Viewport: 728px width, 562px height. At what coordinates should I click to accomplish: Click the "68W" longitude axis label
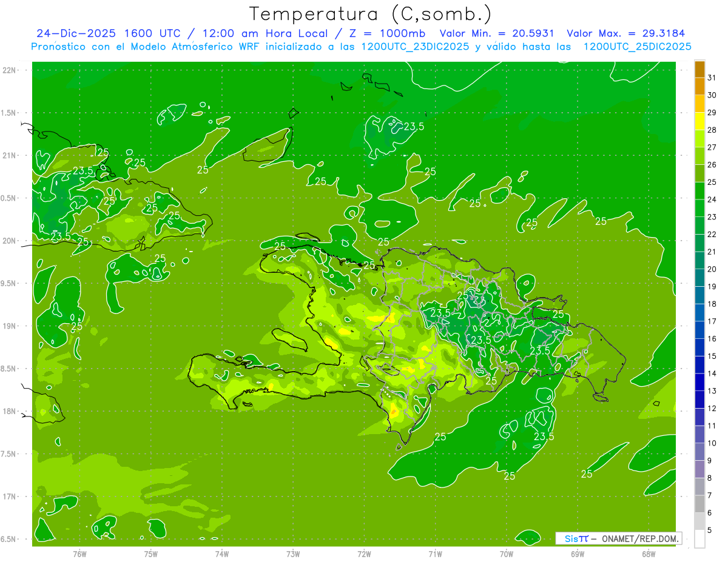click(x=649, y=554)
